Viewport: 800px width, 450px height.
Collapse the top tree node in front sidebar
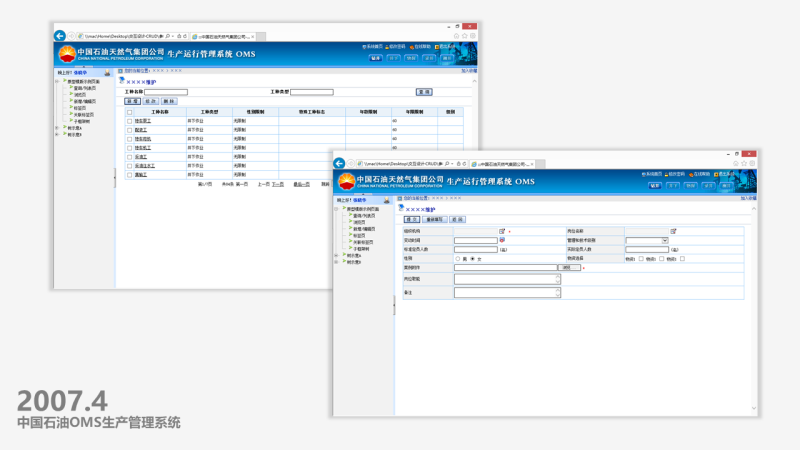tap(337, 209)
